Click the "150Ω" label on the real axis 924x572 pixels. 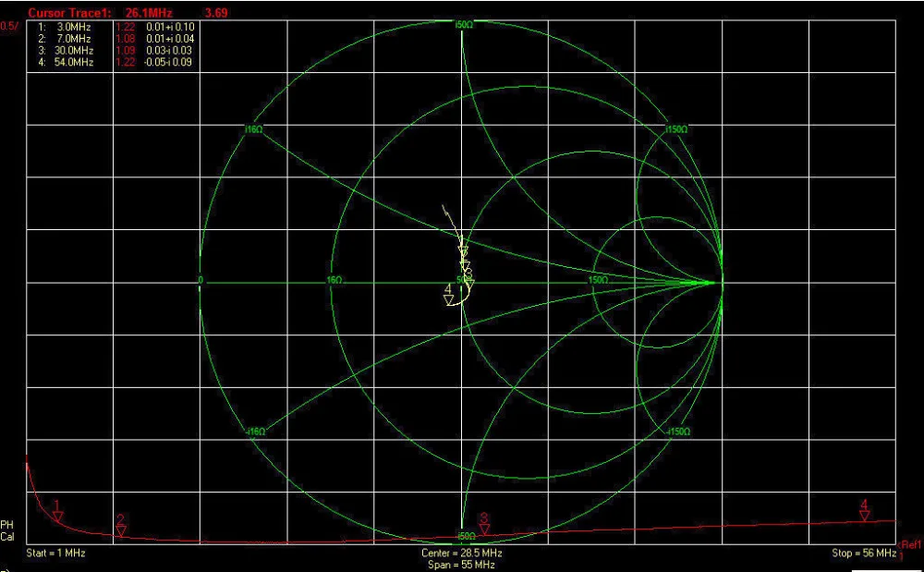pyautogui.click(x=598, y=280)
